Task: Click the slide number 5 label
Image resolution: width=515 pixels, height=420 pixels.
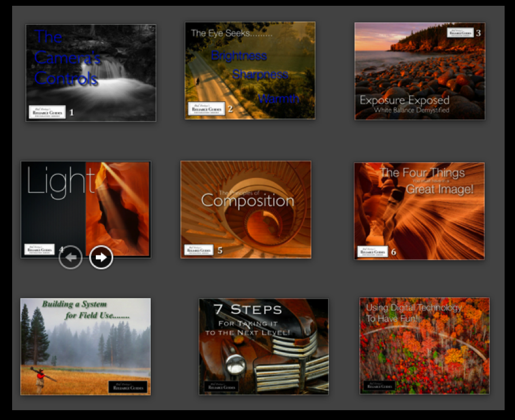Action: coord(220,251)
